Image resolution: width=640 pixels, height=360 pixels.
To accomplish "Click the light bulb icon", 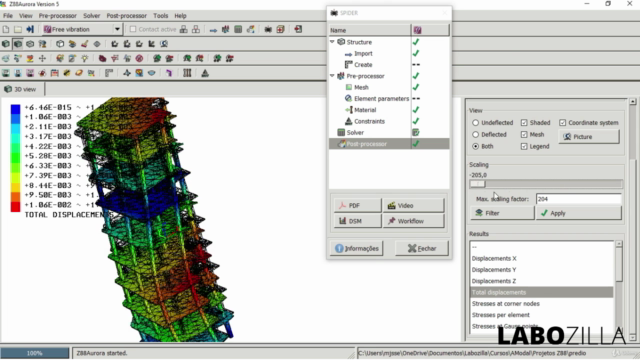I will [x=84, y=58].
